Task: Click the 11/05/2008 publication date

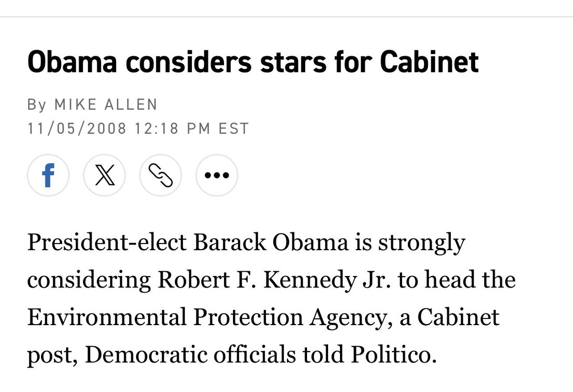Action: 77,129
